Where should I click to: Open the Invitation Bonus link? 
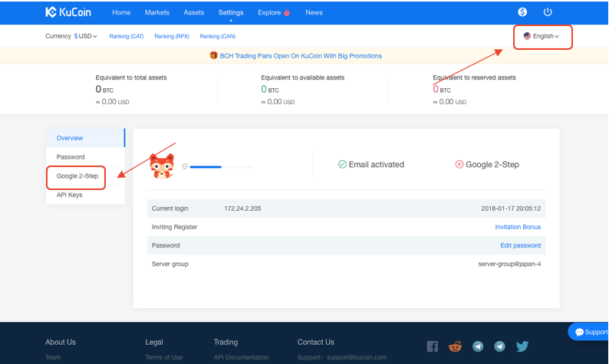coord(518,227)
